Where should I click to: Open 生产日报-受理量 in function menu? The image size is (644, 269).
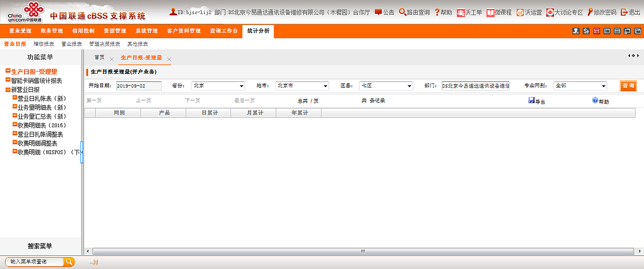point(34,72)
